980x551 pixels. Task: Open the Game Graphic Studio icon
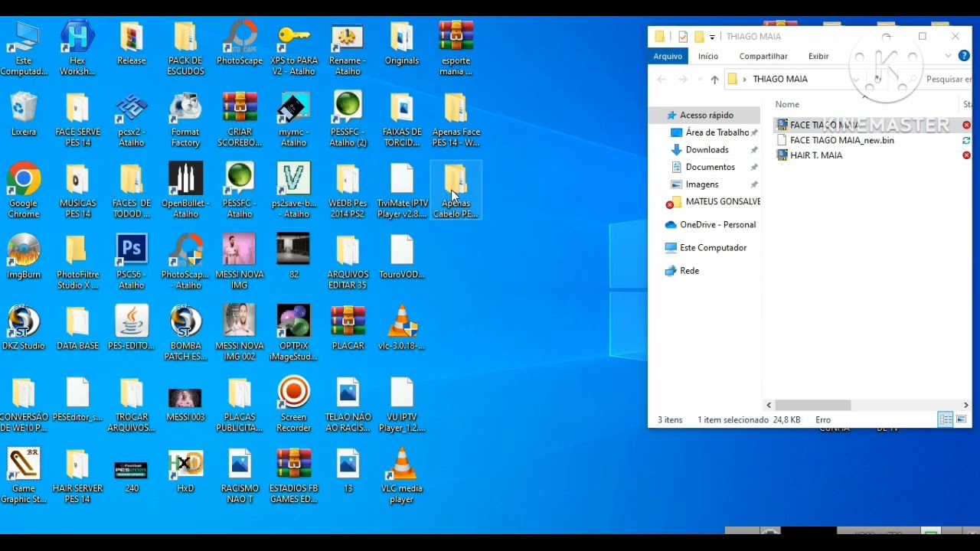click(24, 475)
